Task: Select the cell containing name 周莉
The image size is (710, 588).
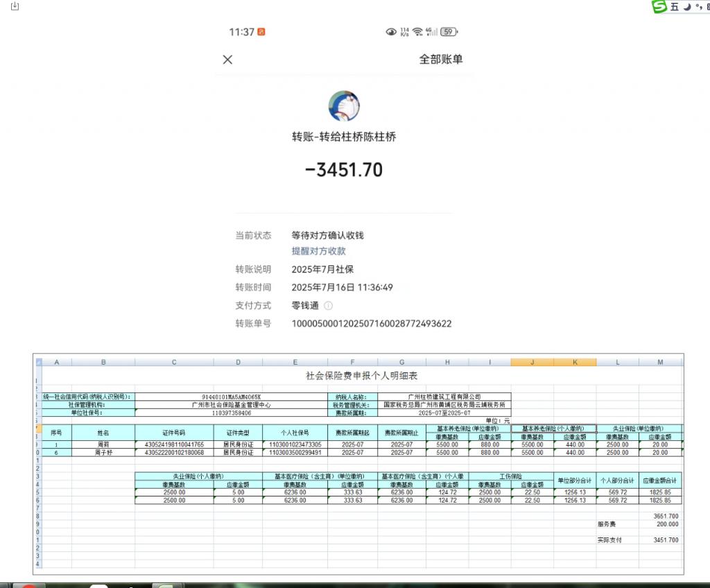Action: pos(103,444)
